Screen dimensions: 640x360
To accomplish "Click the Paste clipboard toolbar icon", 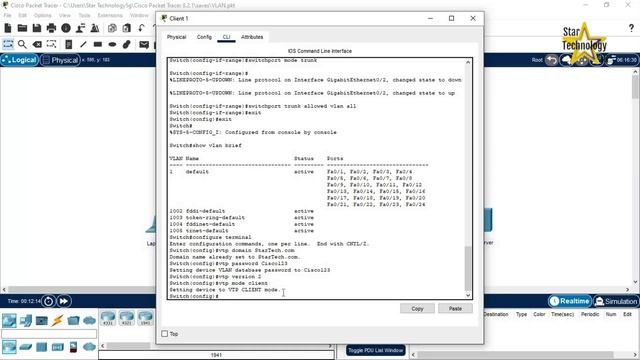I will pos(127,28).
